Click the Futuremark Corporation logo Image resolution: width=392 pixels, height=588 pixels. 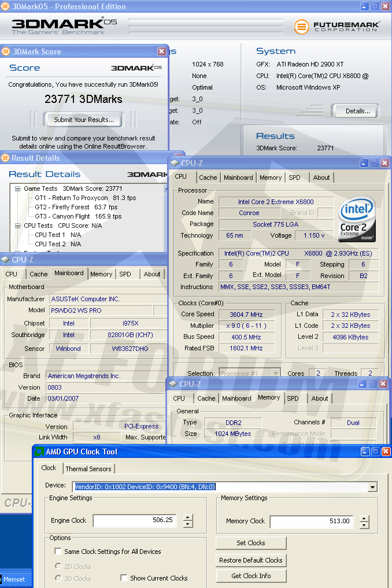[x=336, y=27]
